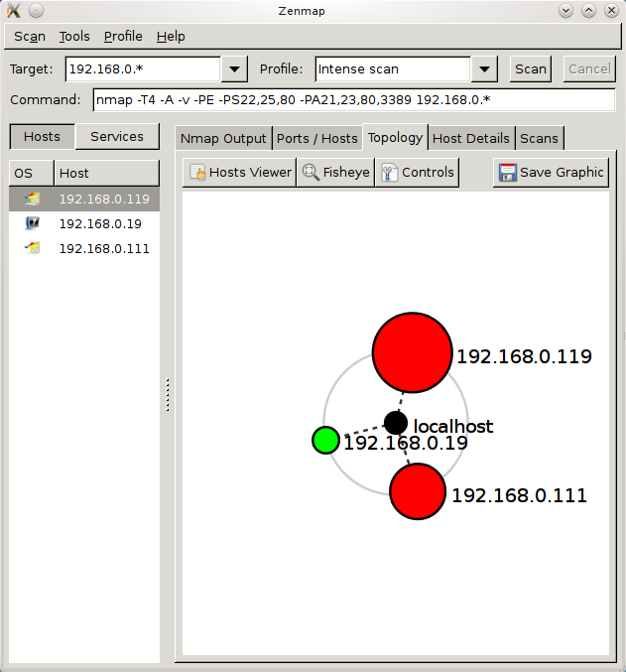Click the Scan button to start scanning
The image size is (626, 672).
point(531,68)
